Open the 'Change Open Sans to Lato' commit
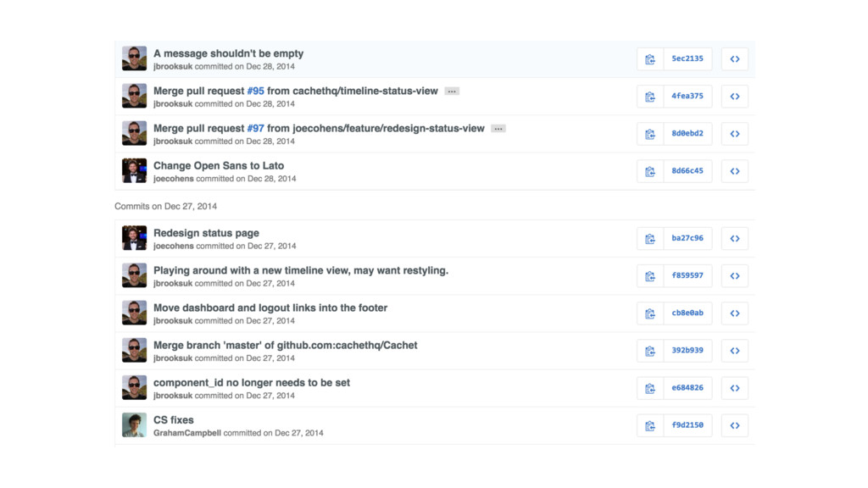Image resolution: width=868 pixels, height=488 pixels. [x=219, y=165]
